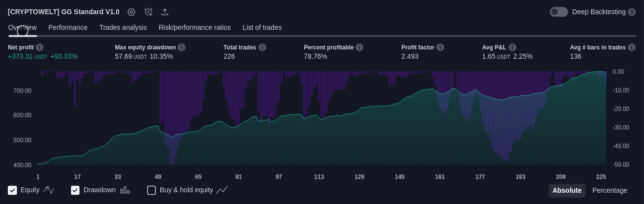Enable the Deep Backtesting toggle
The height and width of the screenshot is (204, 644).
(559, 12)
